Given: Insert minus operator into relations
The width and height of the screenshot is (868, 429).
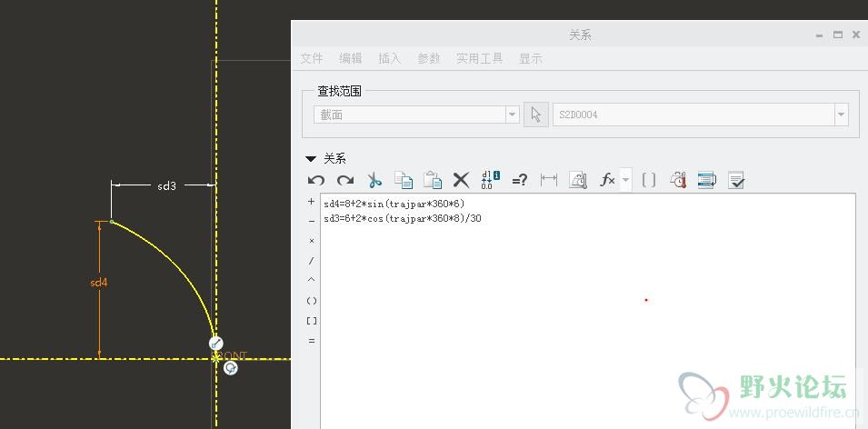Looking at the screenshot, I should coord(311,222).
